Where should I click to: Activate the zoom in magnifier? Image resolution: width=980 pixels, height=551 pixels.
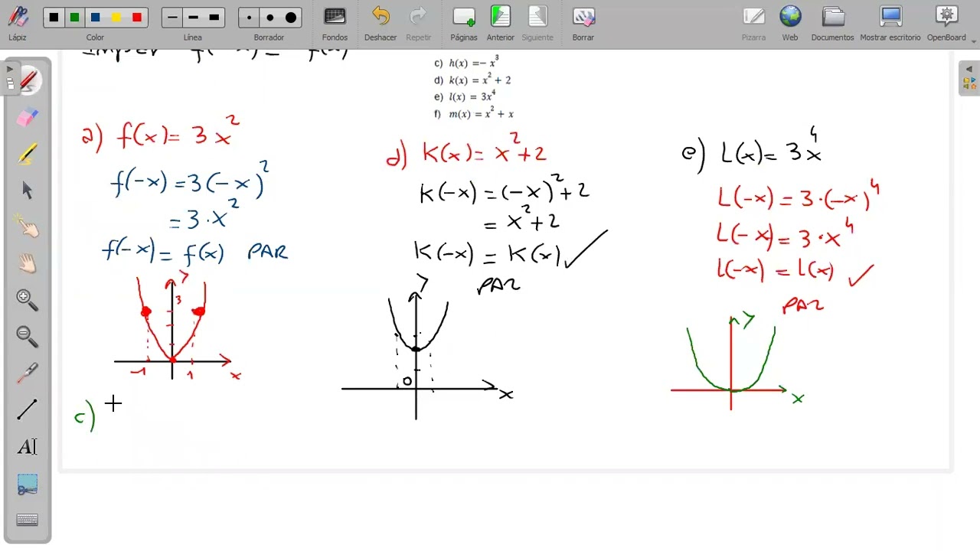click(28, 300)
